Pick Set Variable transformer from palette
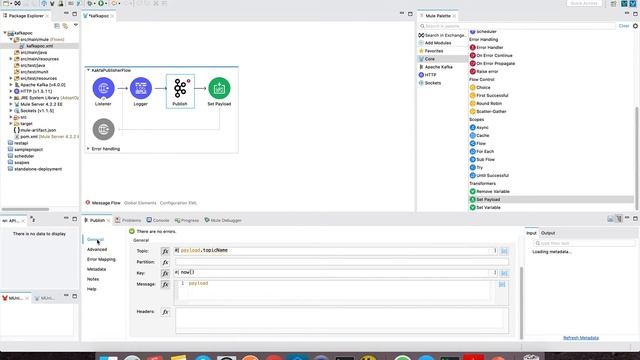 [x=485, y=207]
